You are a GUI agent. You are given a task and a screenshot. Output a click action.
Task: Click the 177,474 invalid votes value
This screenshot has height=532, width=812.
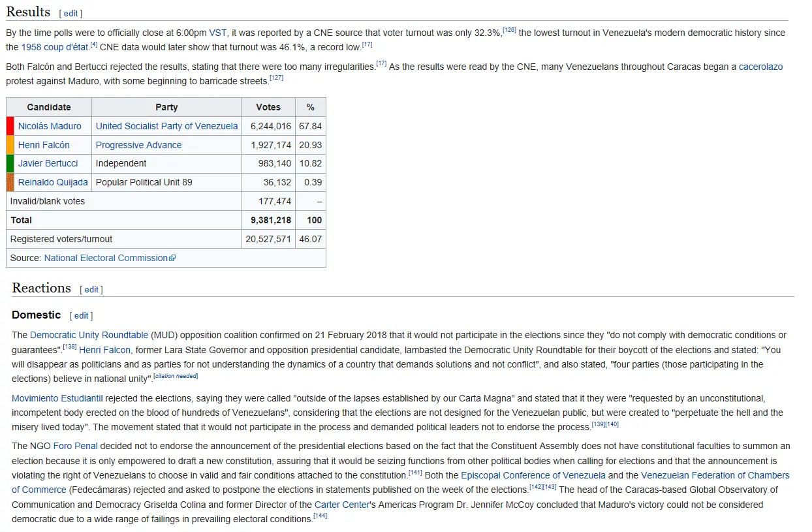coord(275,201)
